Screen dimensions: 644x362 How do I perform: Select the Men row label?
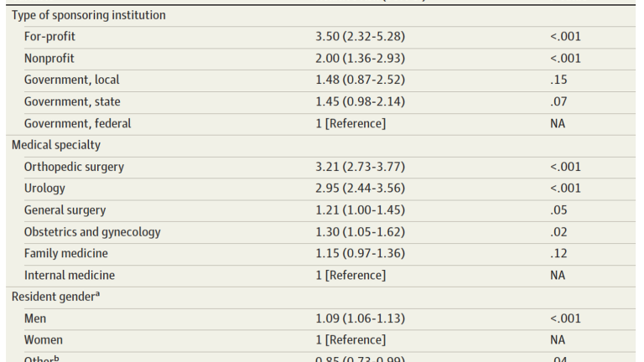[x=35, y=318]
